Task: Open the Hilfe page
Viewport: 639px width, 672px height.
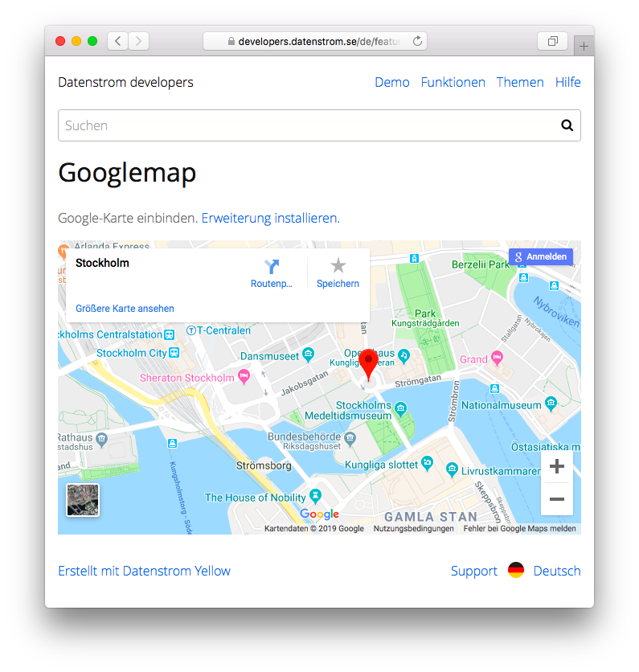Action: coord(567,82)
